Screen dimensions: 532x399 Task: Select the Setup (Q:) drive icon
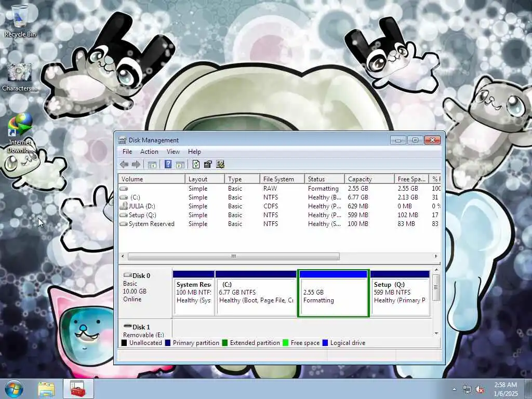tap(124, 215)
